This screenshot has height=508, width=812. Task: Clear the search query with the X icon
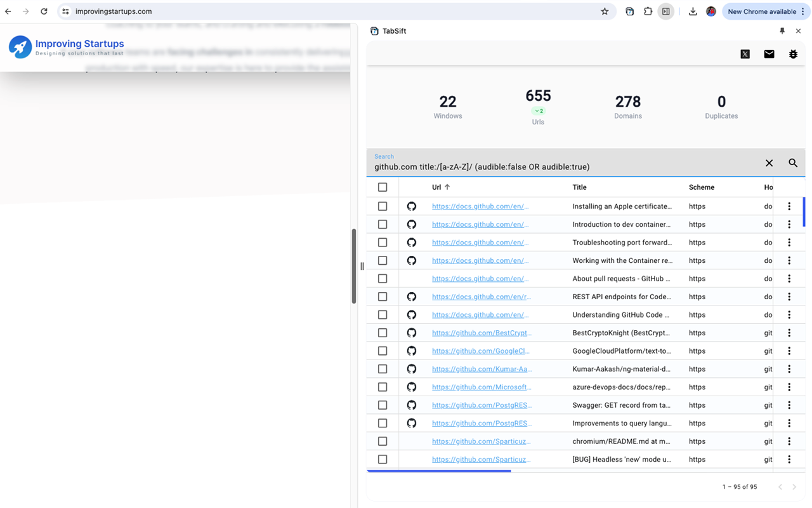(x=769, y=163)
